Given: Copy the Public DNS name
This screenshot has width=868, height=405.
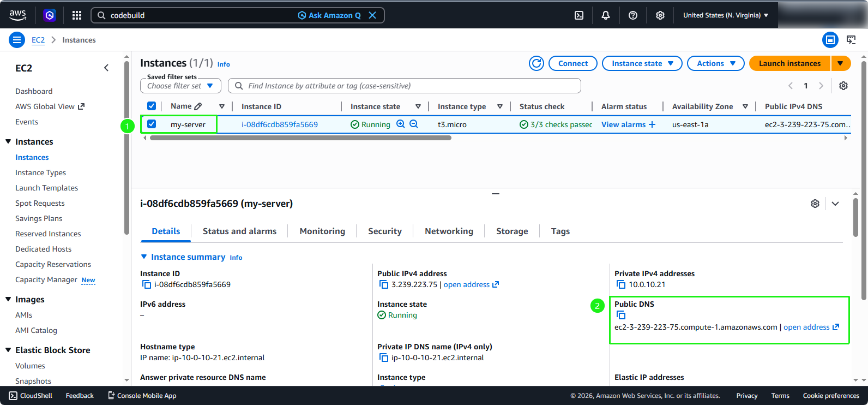Looking at the screenshot, I should coord(620,315).
